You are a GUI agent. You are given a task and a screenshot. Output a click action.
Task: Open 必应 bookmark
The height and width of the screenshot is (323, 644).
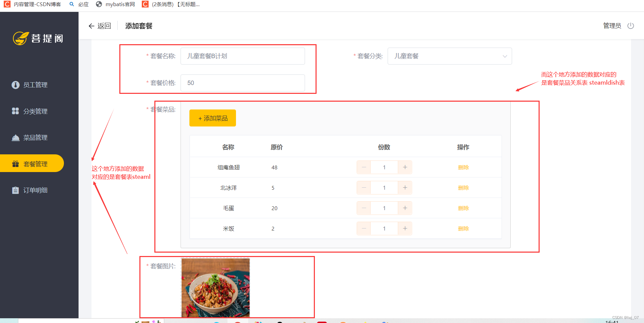[79, 4]
